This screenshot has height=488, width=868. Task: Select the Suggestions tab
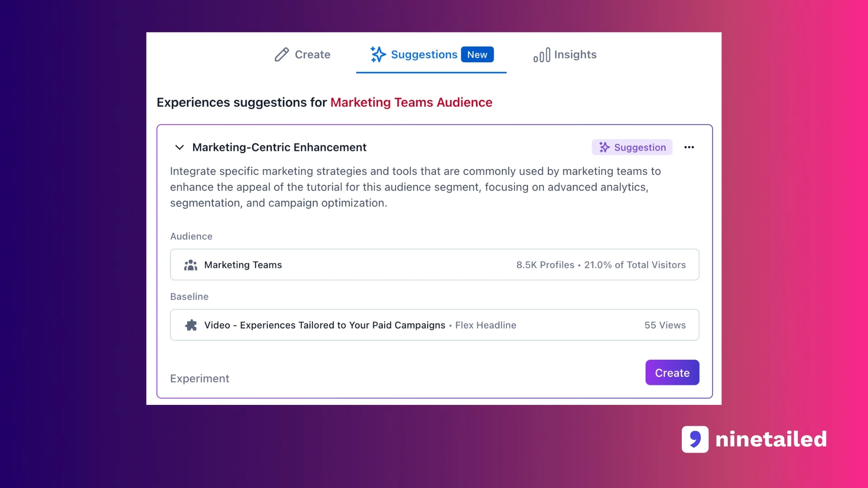[x=424, y=55]
